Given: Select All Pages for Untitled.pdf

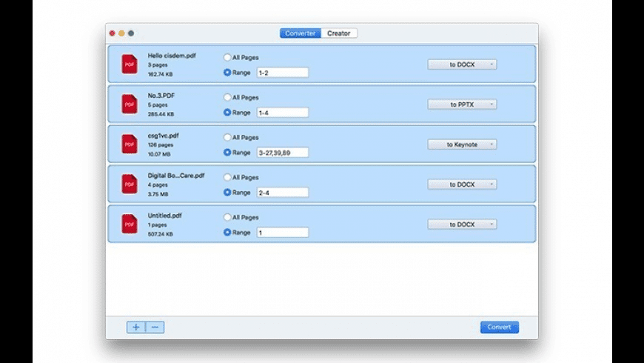Looking at the screenshot, I should click(x=227, y=217).
